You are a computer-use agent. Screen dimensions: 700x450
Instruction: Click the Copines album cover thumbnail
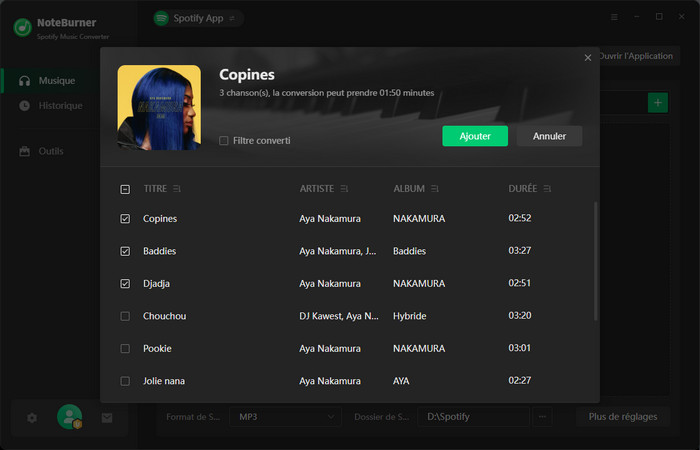159,108
